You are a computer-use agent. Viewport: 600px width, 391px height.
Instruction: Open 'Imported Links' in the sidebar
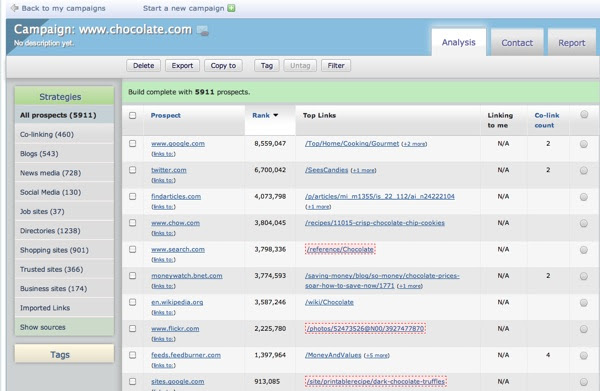click(x=64, y=308)
